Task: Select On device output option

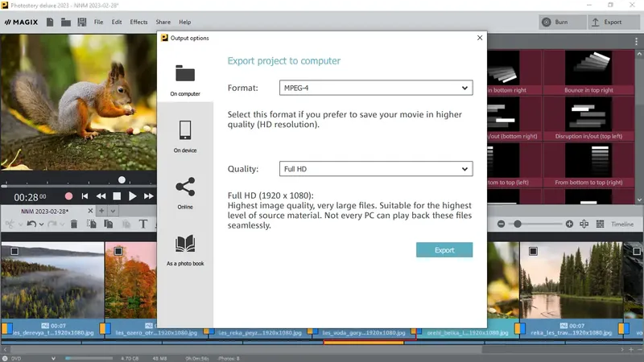Action: [185, 137]
